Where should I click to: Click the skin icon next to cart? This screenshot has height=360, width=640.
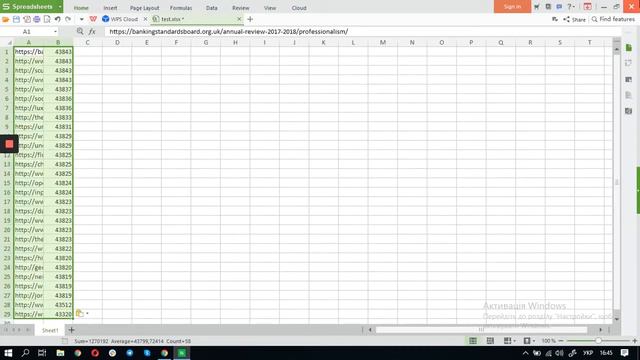(548, 7)
